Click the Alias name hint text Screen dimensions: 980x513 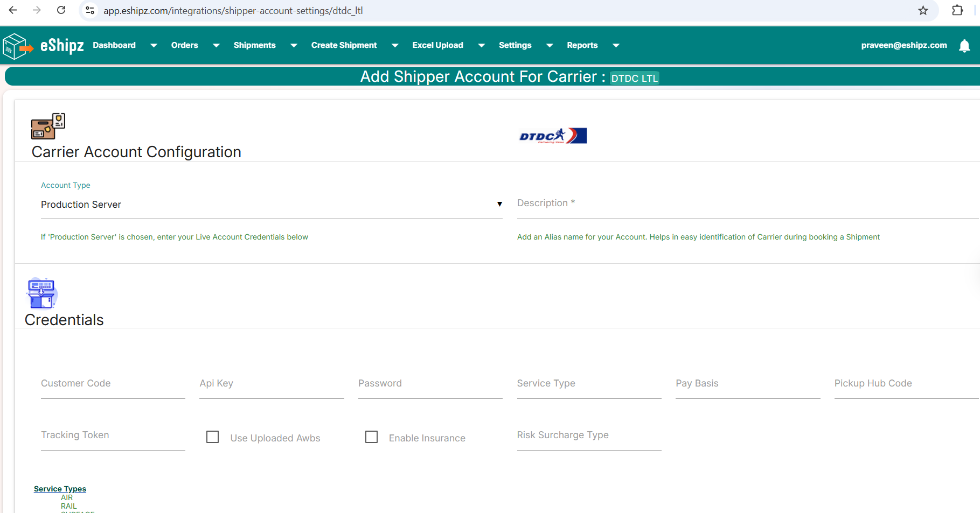point(698,237)
